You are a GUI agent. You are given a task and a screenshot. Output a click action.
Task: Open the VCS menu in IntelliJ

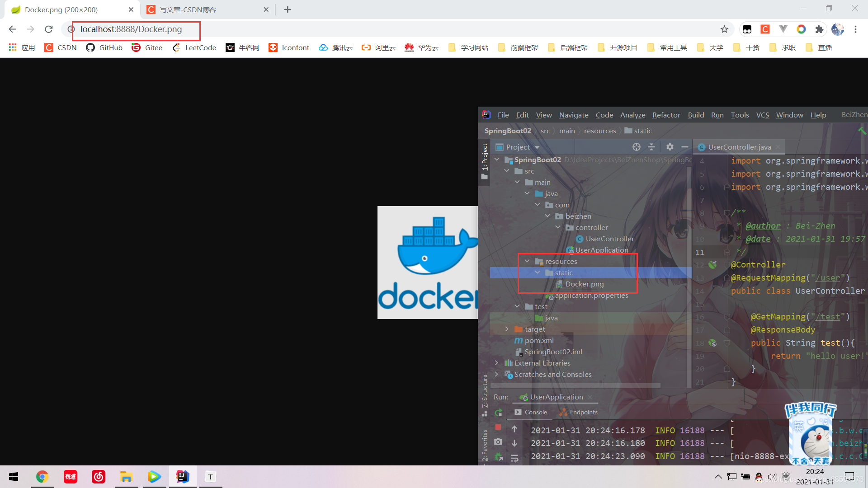pyautogui.click(x=763, y=115)
